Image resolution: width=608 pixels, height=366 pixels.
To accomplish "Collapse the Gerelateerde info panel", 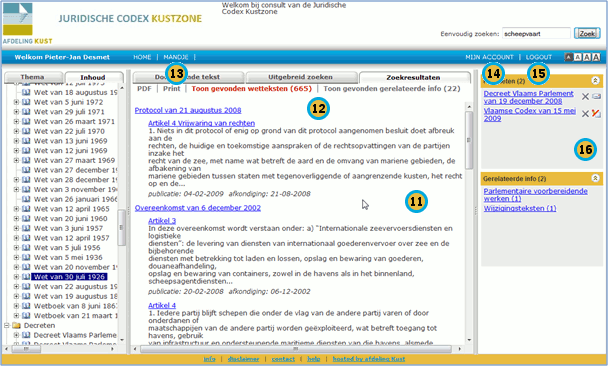I will 595,178.
